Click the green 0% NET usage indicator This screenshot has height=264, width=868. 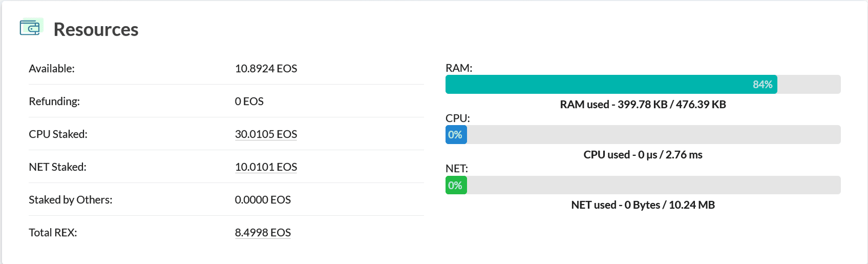coord(456,186)
